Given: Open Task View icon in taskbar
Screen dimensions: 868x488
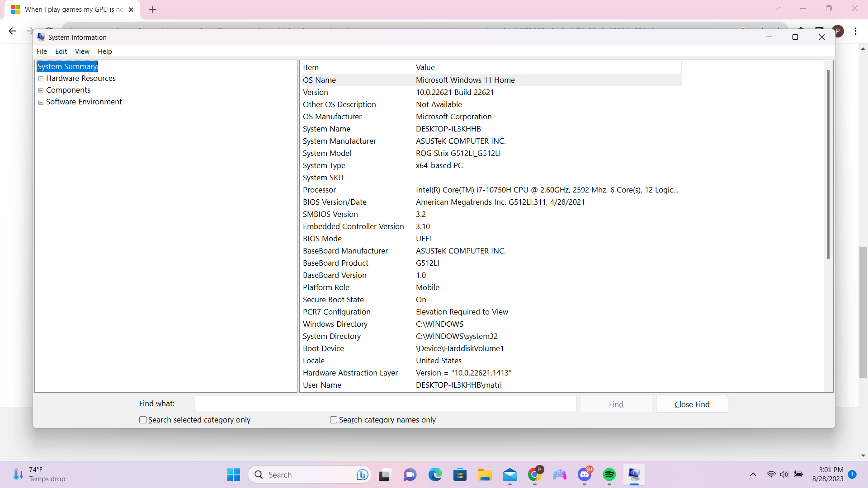Looking at the screenshot, I should pyautogui.click(x=384, y=474).
